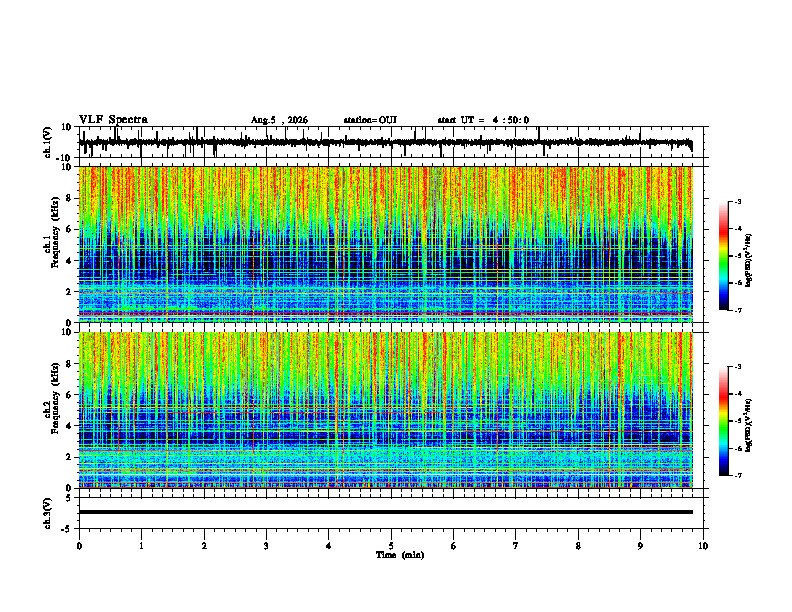This screenshot has width=792, height=612.
Task: Click the log(PSD) label beside ch.1 colorbar
Action: pos(749,260)
